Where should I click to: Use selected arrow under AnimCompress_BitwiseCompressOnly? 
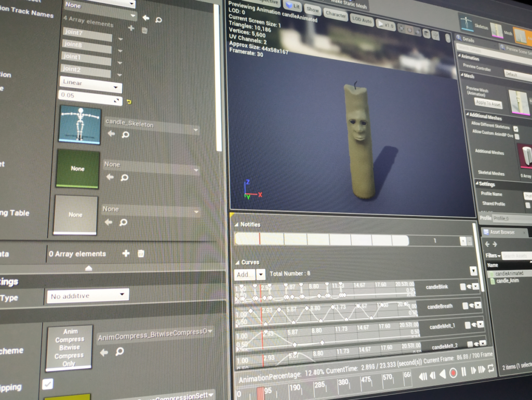[x=104, y=353]
